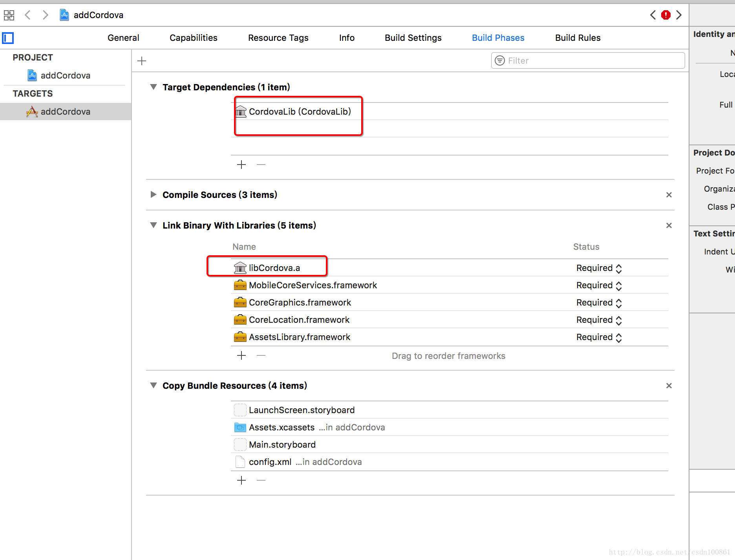Open the Build Settings tab
Screen dimensions: 735x560
click(413, 38)
